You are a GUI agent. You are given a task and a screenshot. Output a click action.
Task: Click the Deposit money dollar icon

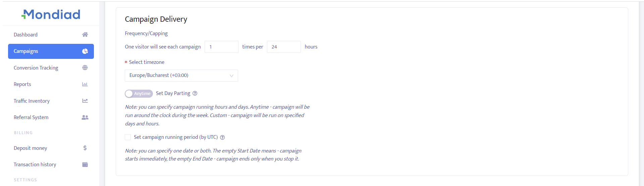[x=85, y=148]
